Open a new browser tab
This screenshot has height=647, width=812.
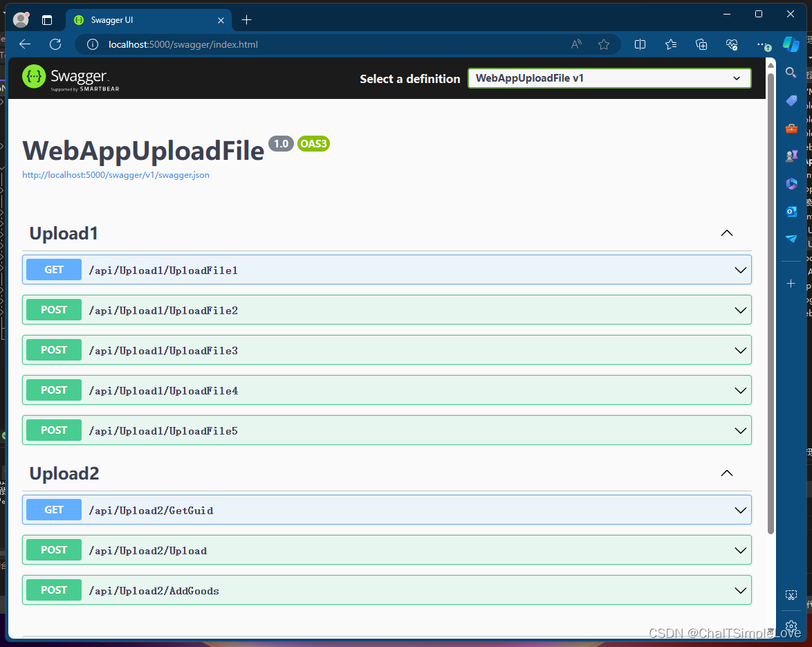coord(246,20)
